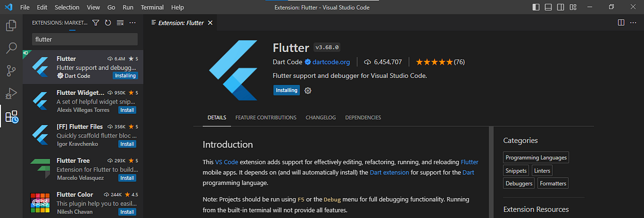Open the Help menu
This screenshot has width=644, height=218.
tap(177, 8)
